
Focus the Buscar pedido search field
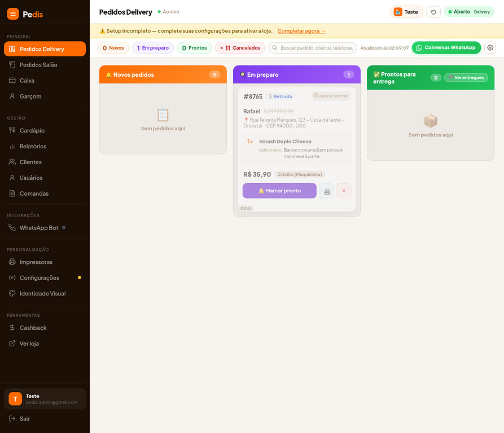click(313, 48)
